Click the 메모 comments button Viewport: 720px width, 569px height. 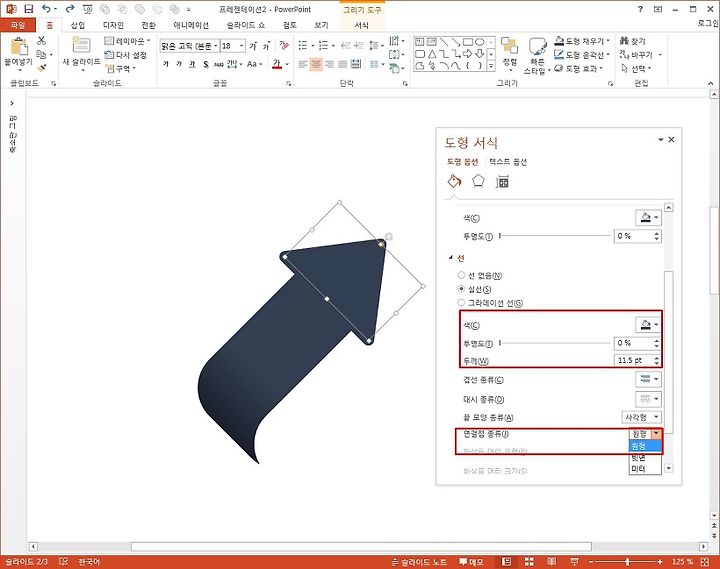point(471,561)
